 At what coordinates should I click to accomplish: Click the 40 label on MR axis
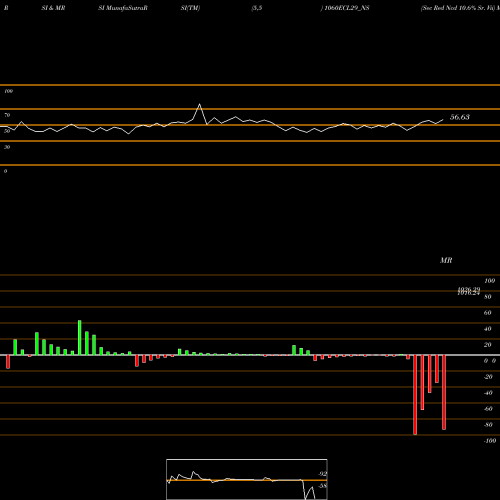point(487,329)
